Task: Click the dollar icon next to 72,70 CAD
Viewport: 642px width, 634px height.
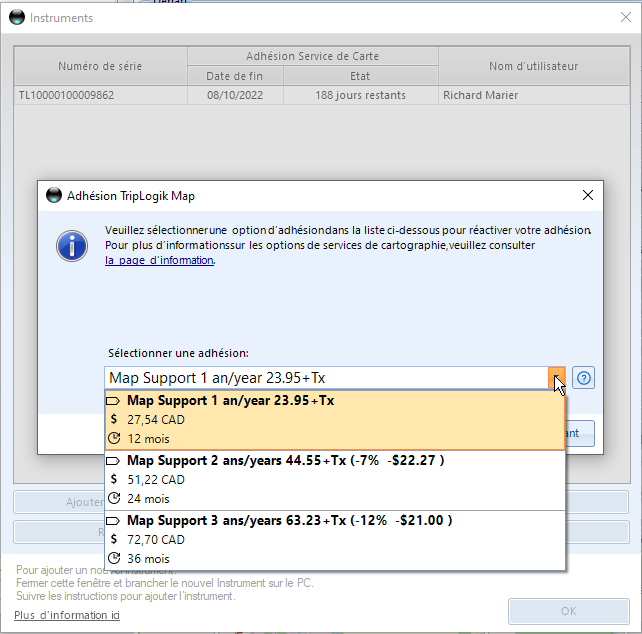Action: coord(114,539)
